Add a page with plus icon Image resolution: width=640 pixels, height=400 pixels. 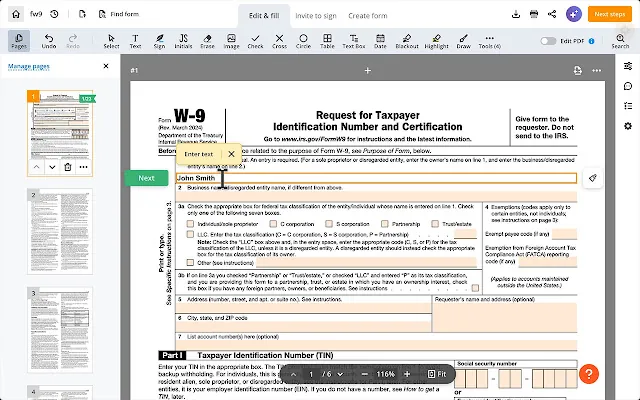(x=368, y=71)
